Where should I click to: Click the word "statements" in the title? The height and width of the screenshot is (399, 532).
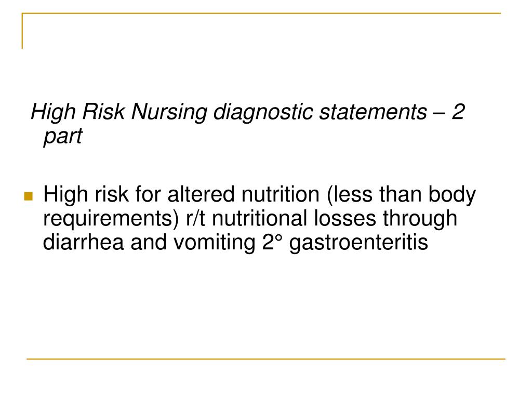point(373,112)
